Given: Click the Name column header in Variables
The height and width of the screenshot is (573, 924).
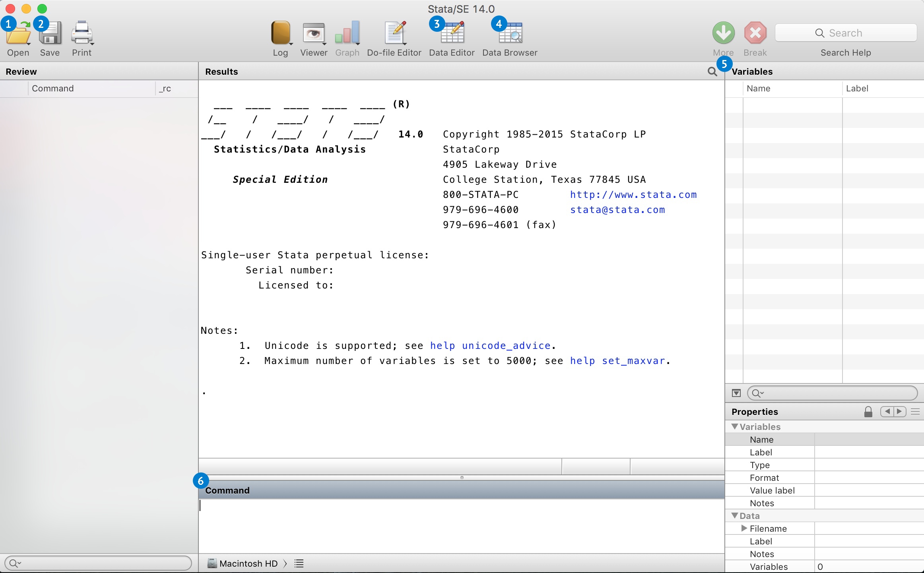Looking at the screenshot, I should (x=792, y=88).
